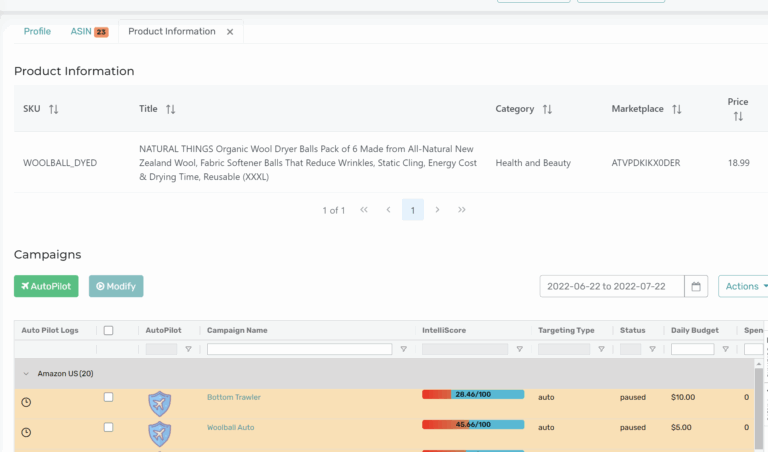The image size is (768, 452).
Task: Collapse the Amazon US (20) group
Action: click(26, 374)
